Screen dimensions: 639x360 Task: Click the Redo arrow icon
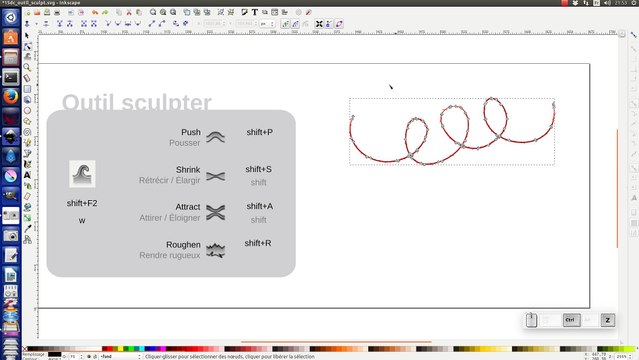105,13
